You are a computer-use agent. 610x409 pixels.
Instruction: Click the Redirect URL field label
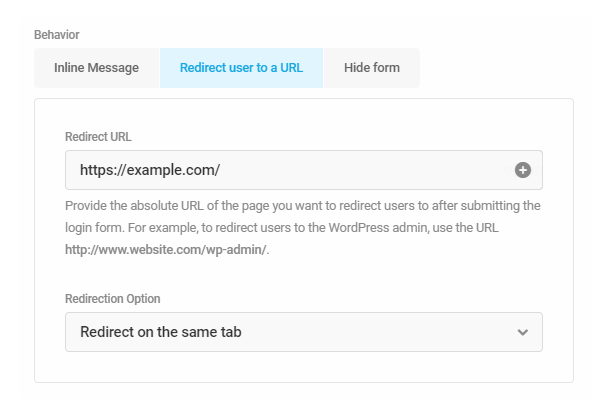98,137
